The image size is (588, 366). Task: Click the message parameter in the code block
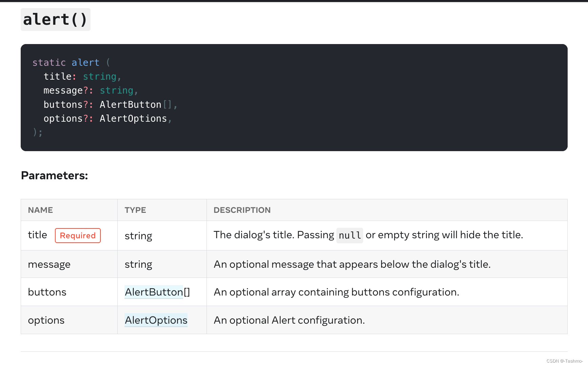[x=63, y=90]
